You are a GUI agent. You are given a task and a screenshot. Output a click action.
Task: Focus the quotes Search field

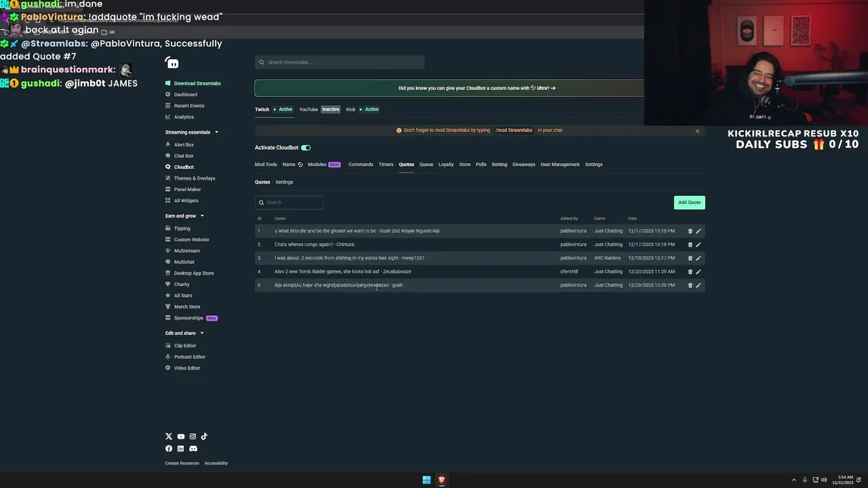(x=289, y=203)
